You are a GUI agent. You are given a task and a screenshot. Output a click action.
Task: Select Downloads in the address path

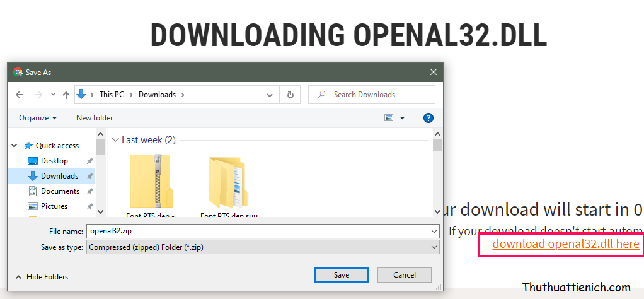click(x=157, y=95)
